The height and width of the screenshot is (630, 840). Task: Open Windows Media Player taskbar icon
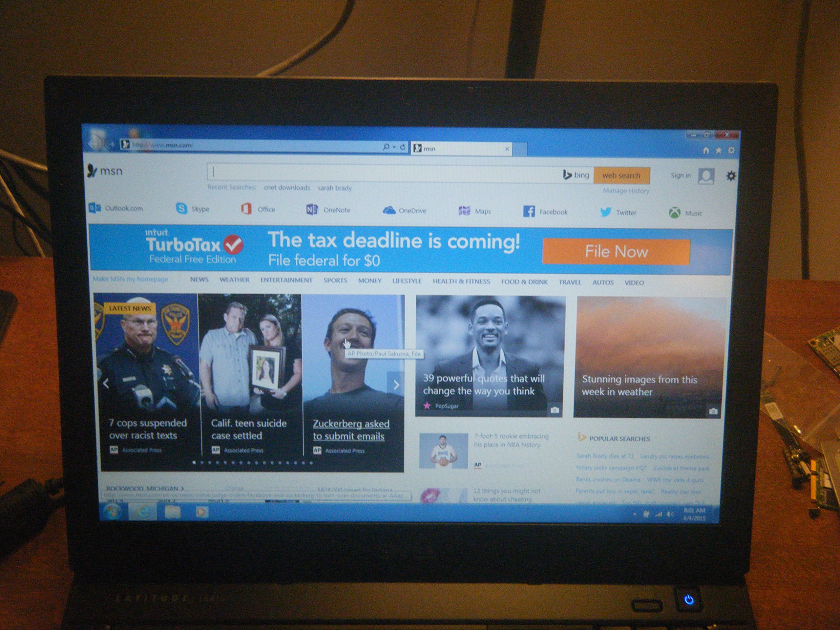(202, 512)
